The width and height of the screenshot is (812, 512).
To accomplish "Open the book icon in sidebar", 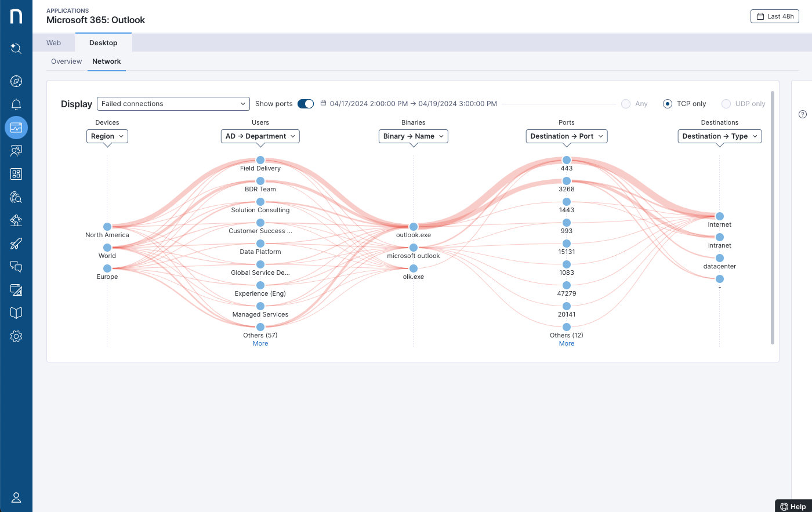I will 16,313.
